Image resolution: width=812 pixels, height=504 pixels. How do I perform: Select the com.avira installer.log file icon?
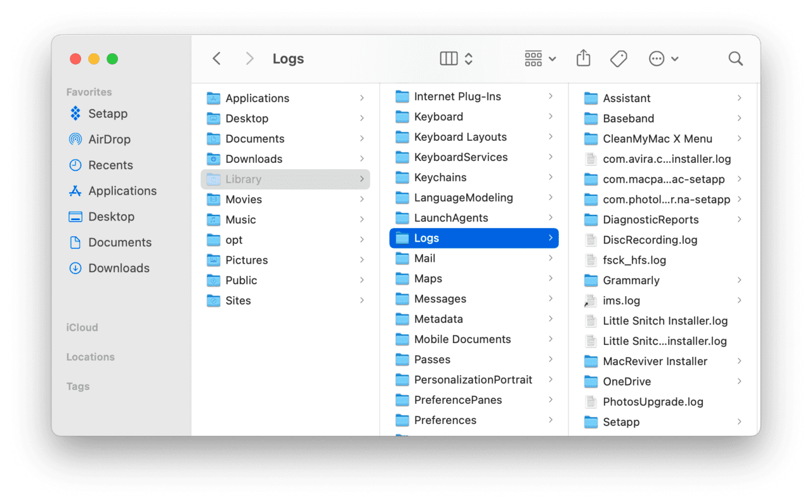[x=591, y=159]
